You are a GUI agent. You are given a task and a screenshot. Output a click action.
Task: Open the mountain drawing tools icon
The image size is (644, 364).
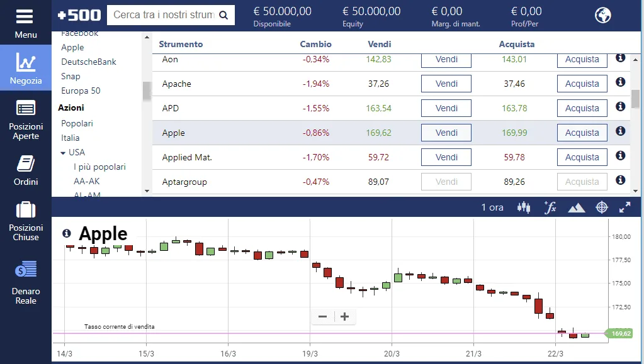coord(576,208)
